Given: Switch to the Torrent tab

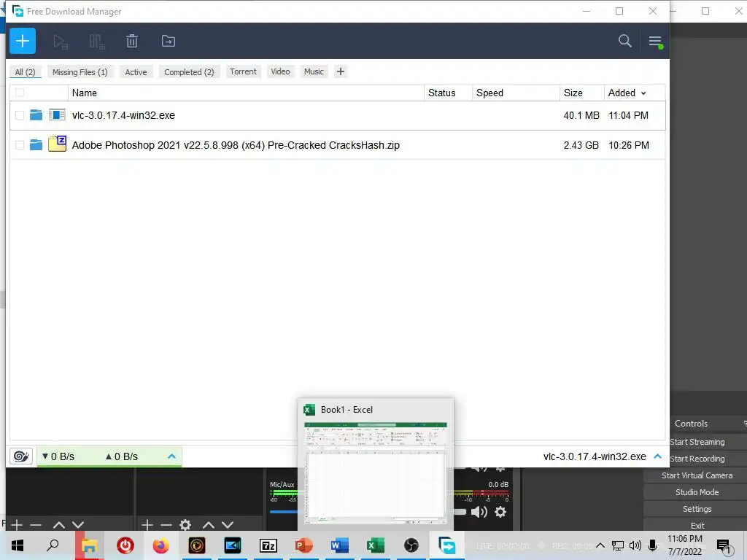Looking at the screenshot, I should tap(243, 71).
